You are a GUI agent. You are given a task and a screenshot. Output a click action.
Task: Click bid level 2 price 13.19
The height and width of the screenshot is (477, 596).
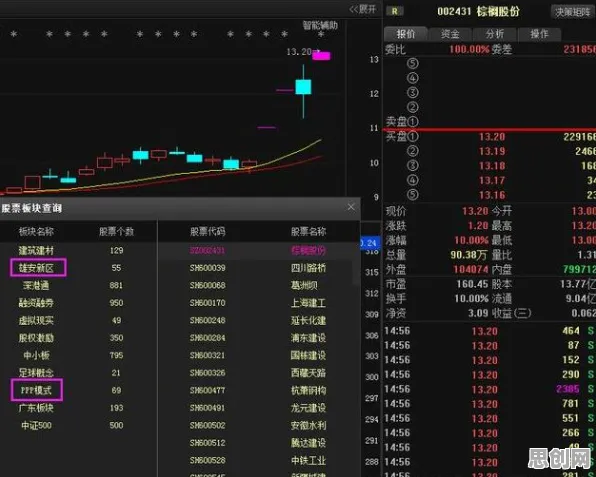[492, 151]
